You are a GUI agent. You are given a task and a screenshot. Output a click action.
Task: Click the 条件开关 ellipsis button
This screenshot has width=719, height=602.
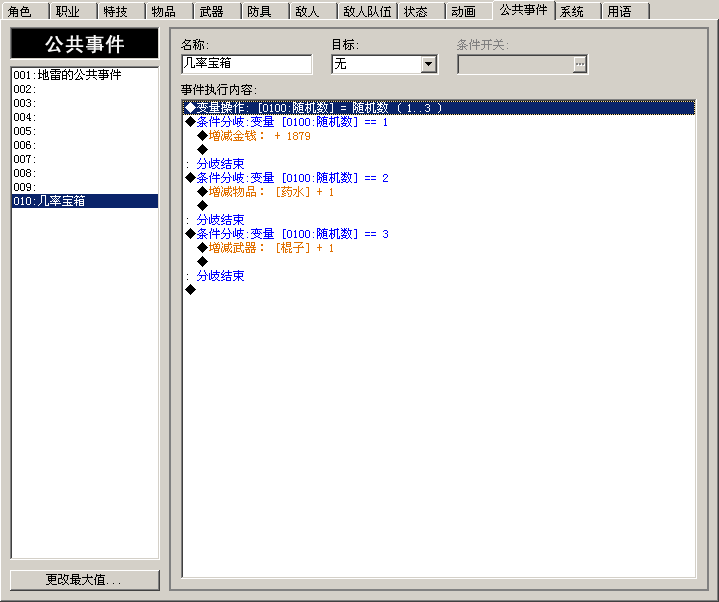pos(580,64)
